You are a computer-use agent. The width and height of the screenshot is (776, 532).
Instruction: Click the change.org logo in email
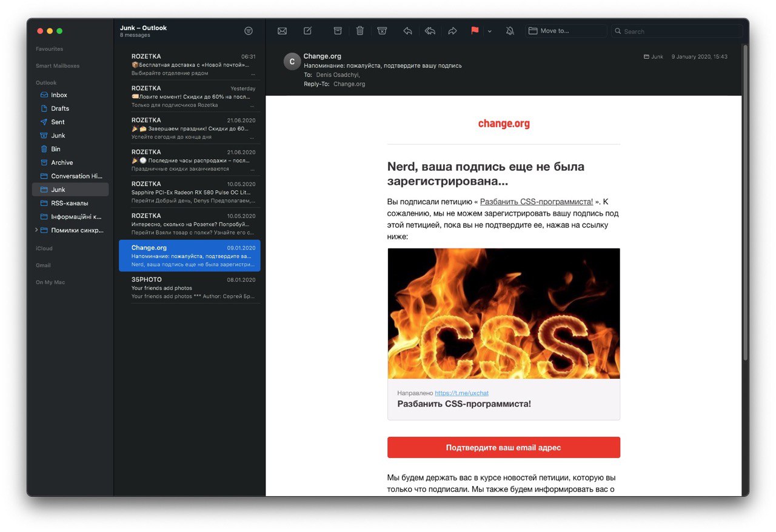point(504,124)
